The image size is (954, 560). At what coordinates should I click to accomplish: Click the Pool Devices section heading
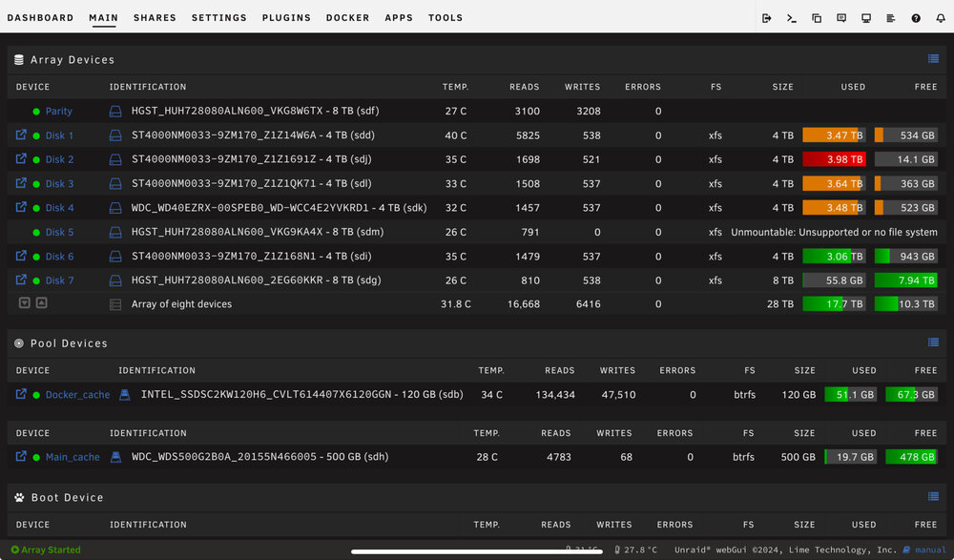click(x=69, y=343)
